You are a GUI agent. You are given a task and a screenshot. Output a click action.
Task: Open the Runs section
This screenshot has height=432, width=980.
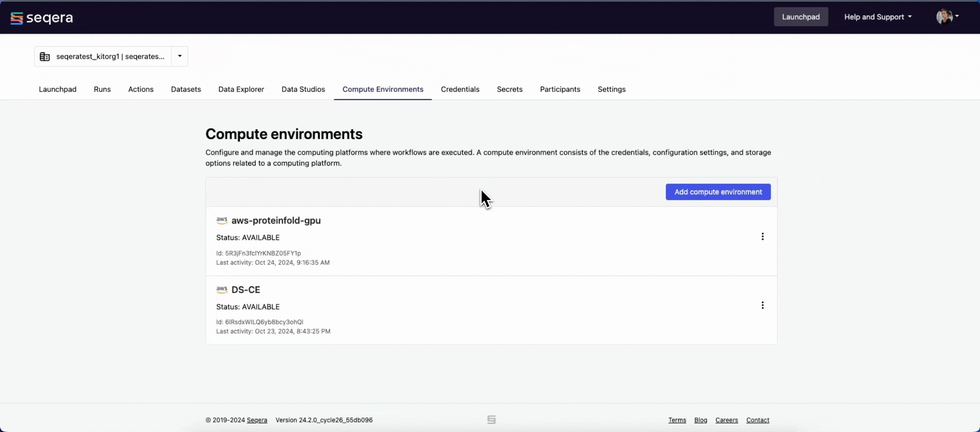pyautogui.click(x=102, y=90)
